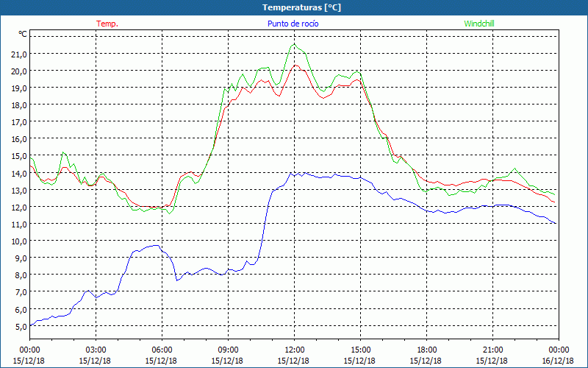Click the 03:00 time axis label
Screen dimensions: 588x368
[96, 350]
